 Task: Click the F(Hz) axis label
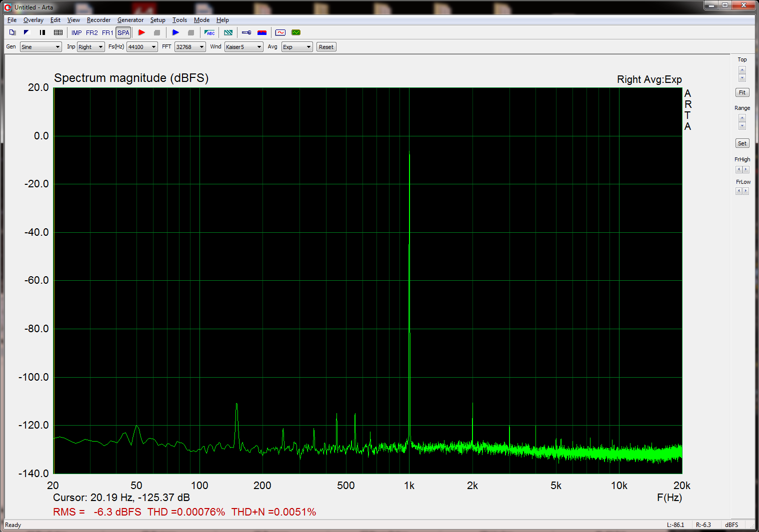669,498
